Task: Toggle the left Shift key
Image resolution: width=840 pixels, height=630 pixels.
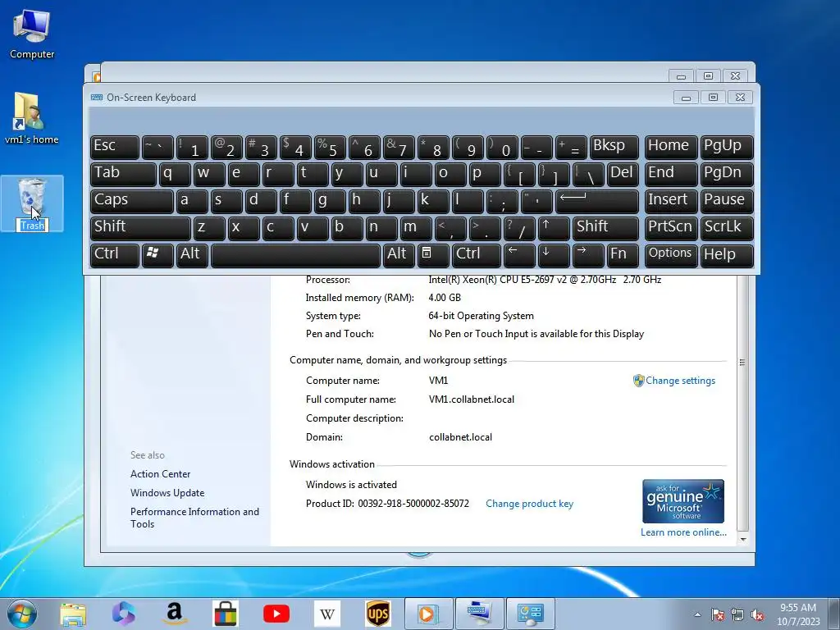Action: 139,228
